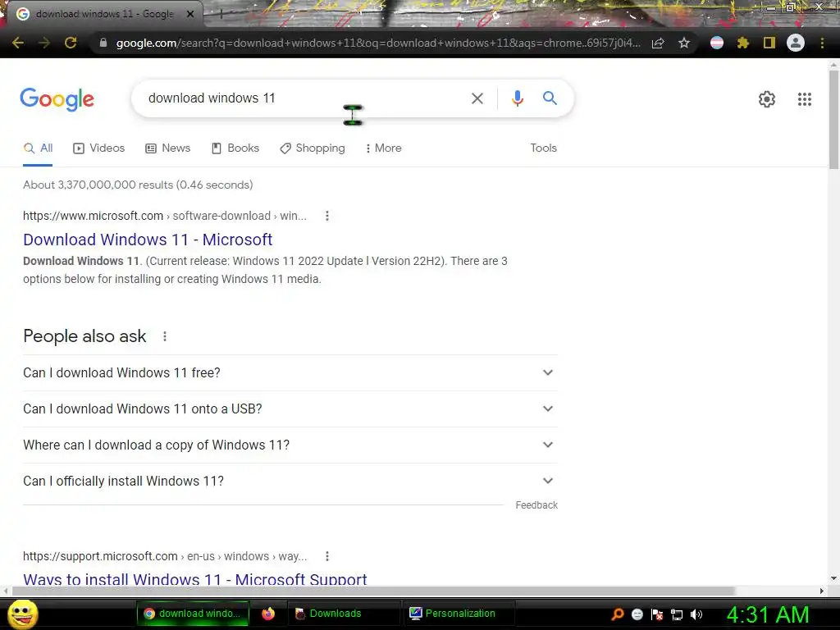Click the striped extension icon in toolbar
This screenshot has width=840, height=630.
click(717, 43)
